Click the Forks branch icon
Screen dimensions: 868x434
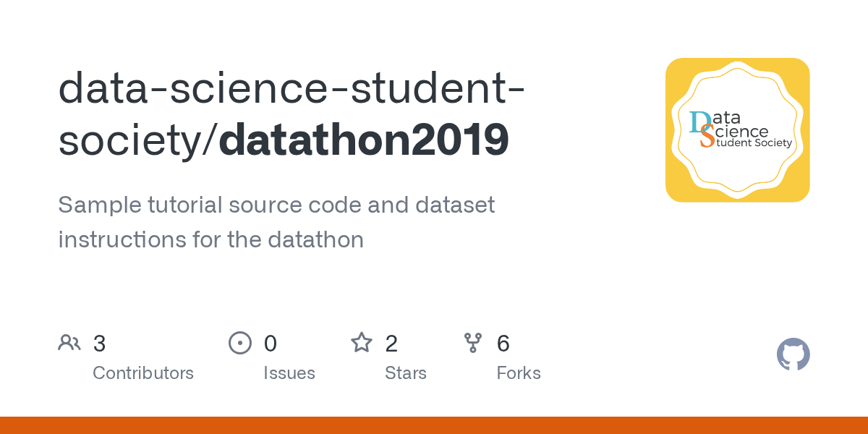(473, 343)
